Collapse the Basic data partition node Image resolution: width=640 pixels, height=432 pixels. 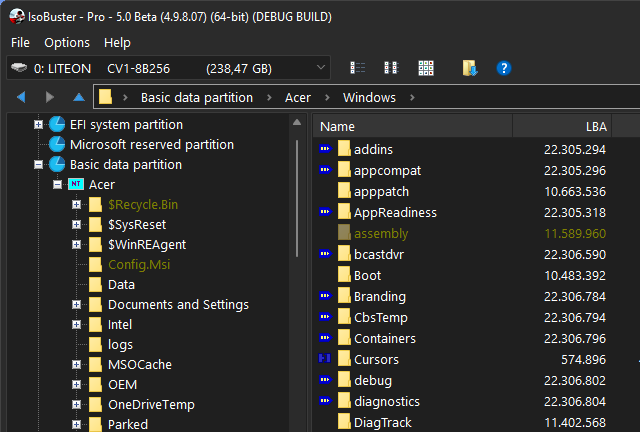coord(38,164)
